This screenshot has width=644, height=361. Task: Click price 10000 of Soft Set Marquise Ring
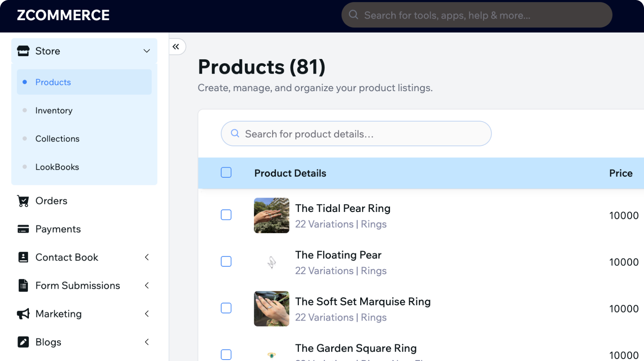coord(624,309)
